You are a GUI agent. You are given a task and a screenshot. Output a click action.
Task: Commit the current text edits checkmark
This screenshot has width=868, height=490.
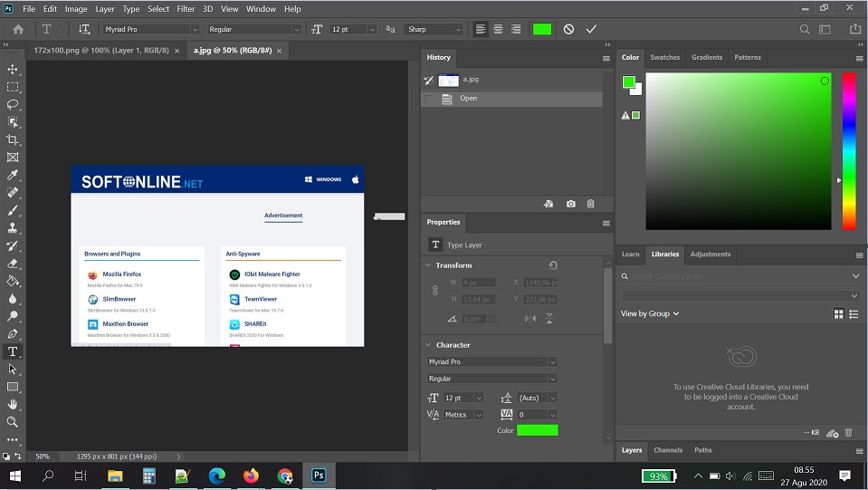[591, 29]
